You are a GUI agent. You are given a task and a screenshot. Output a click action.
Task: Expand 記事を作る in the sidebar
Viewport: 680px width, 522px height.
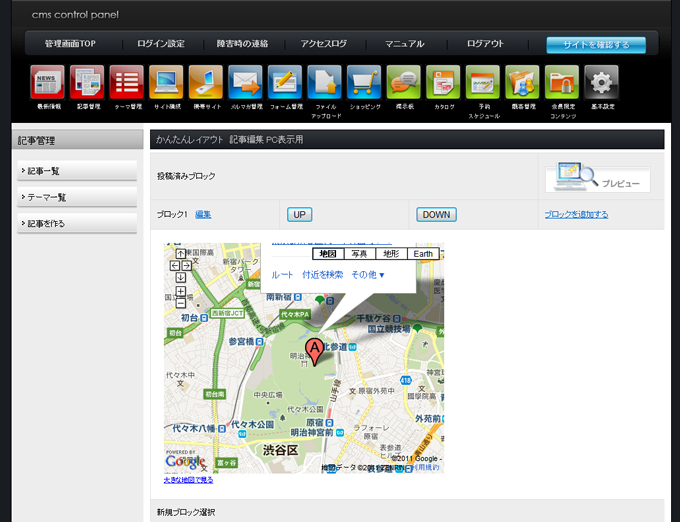click(x=76, y=223)
